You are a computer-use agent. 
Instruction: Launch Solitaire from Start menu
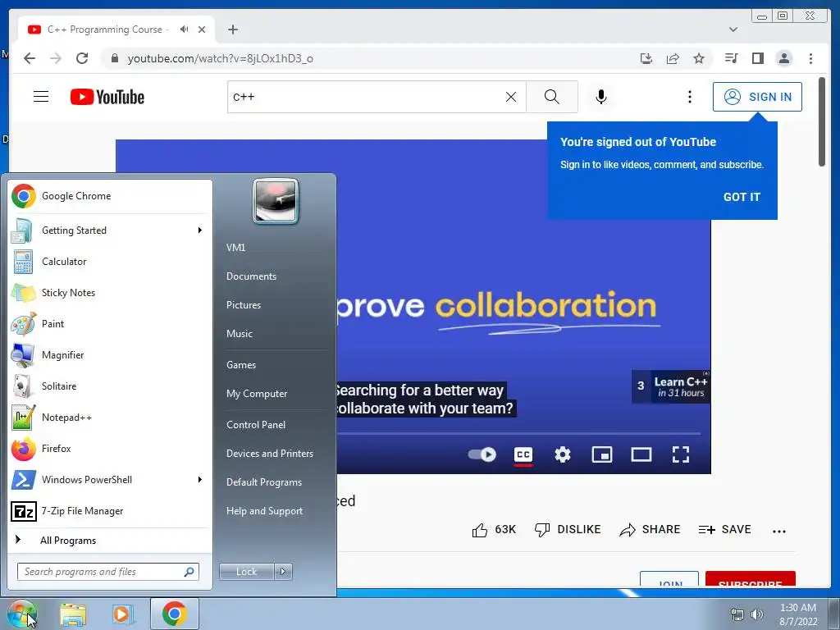click(x=109, y=386)
